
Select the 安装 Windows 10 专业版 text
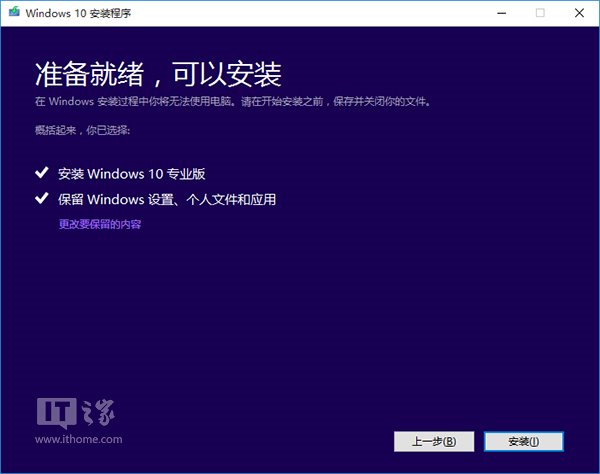(x=132, y=173)
